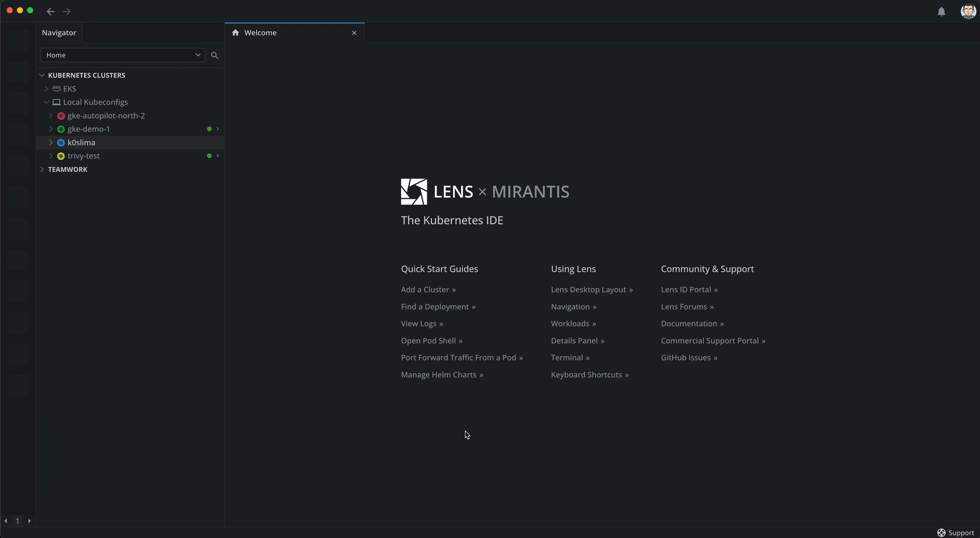980x538 pixels.
Task: Close the Welcome tab
Action: point(354,33)
